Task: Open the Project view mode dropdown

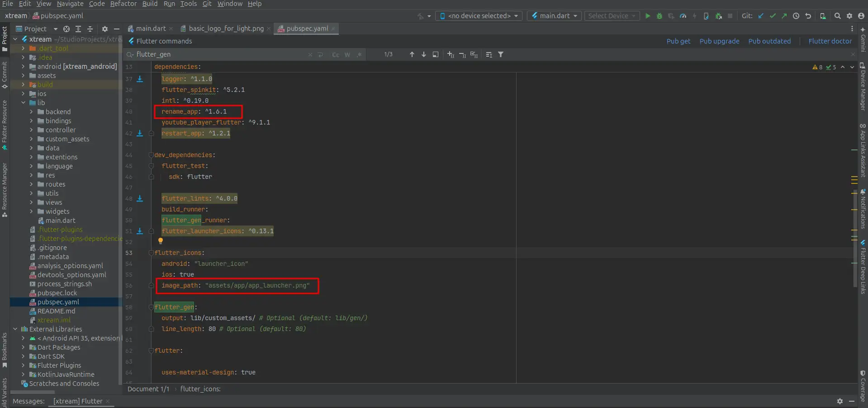Action: 37,29
